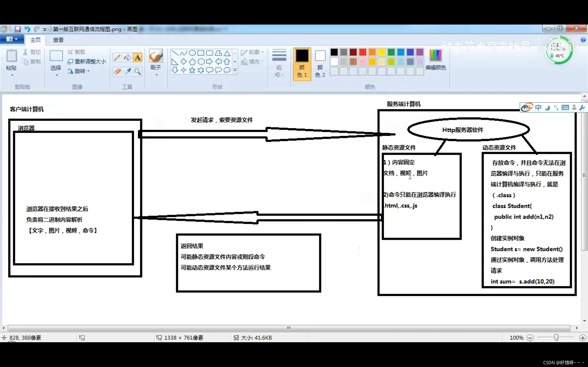Select the Magnifier tool
The width and height of the screenshot is (588, 367).
click(138, 71)
